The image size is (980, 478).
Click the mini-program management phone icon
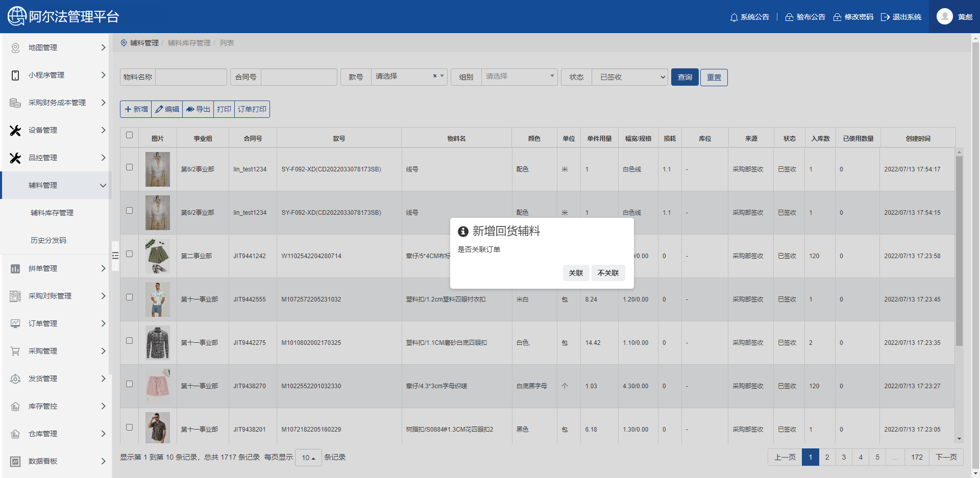pyautogui.click(x=15, y=75)
